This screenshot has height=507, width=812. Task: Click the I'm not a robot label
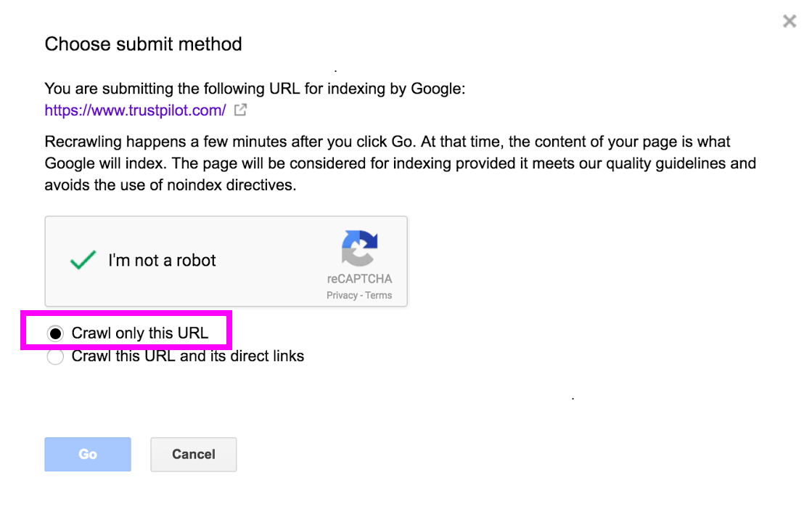coord(162,260)
